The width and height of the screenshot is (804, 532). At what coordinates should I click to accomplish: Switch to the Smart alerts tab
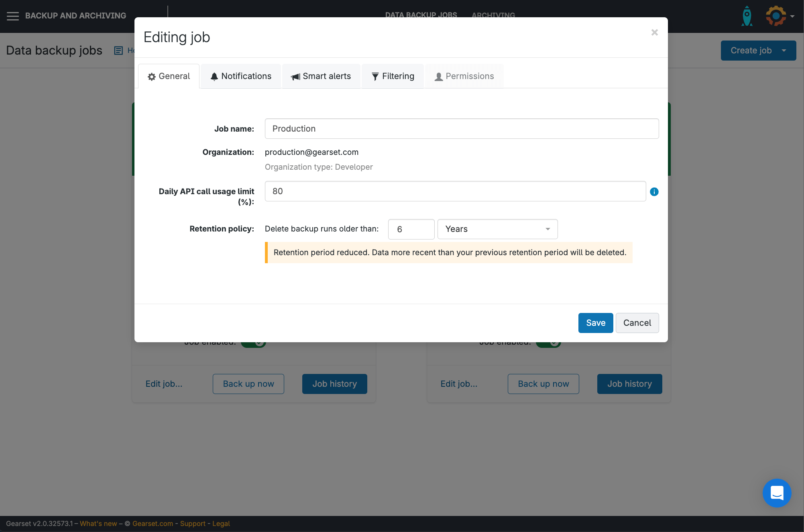point(321,76)
